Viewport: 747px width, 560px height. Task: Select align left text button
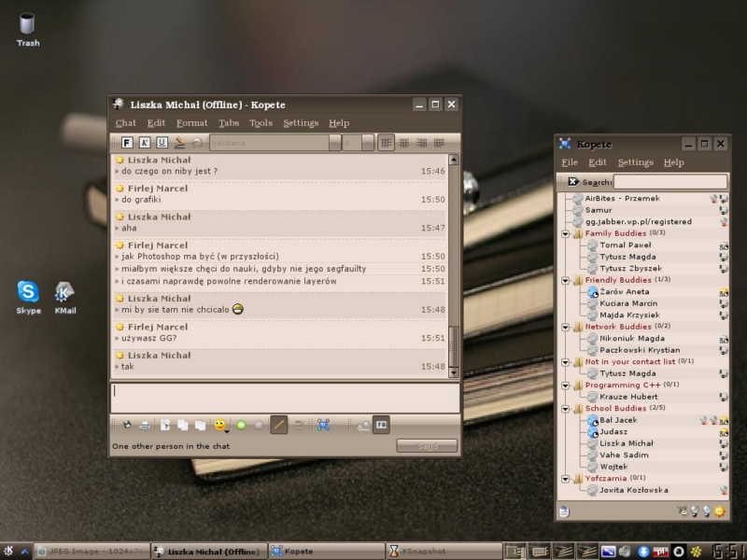click(x=386, y=143)
